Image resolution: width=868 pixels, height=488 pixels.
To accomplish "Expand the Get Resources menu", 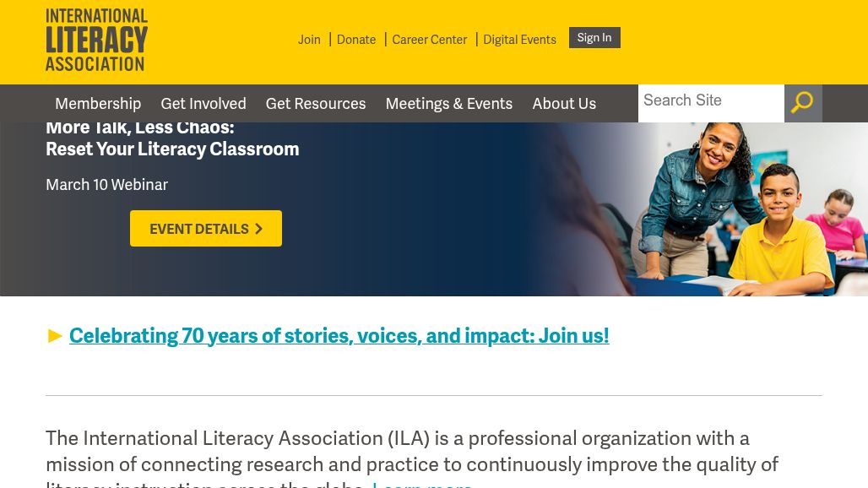I will click(x=316, y=104).
